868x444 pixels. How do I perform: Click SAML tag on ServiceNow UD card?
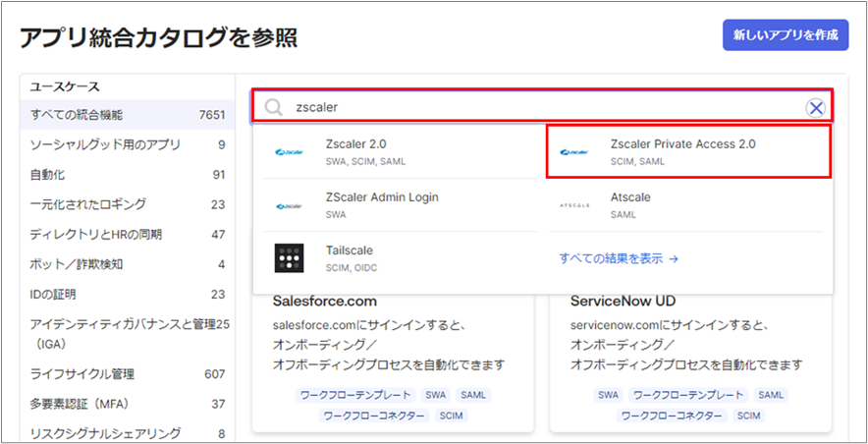[x=771, y=395]
